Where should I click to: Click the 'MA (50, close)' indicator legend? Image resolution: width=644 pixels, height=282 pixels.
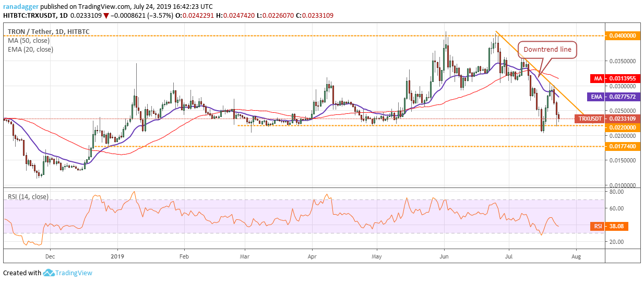(x=29, y=41)
